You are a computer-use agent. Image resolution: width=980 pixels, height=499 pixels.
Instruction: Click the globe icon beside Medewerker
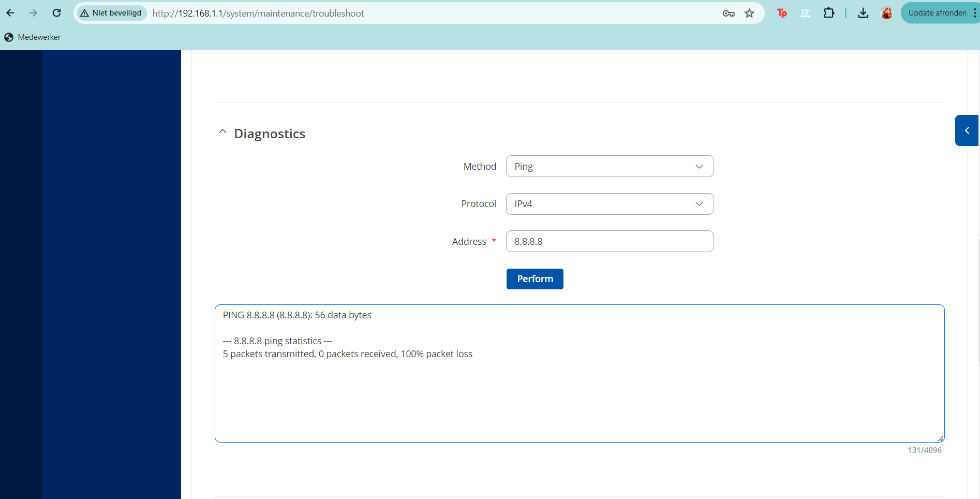click(x=9, y=37)
